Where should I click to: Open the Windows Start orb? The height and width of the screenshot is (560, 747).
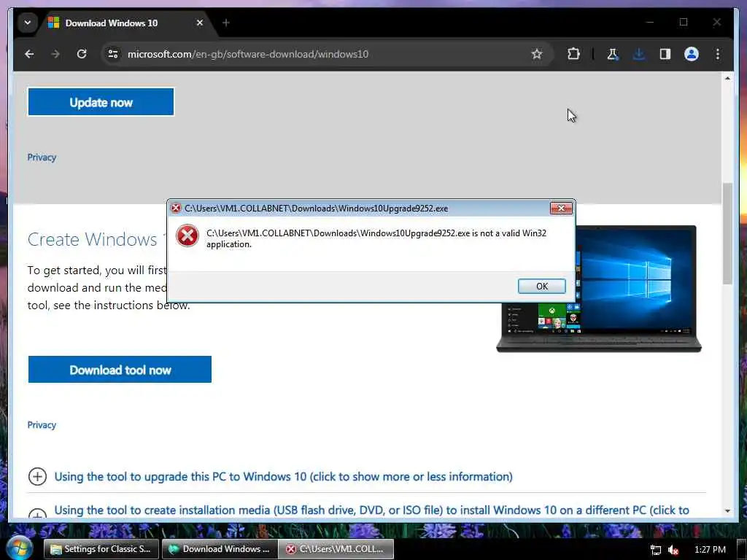click(20, 548)
